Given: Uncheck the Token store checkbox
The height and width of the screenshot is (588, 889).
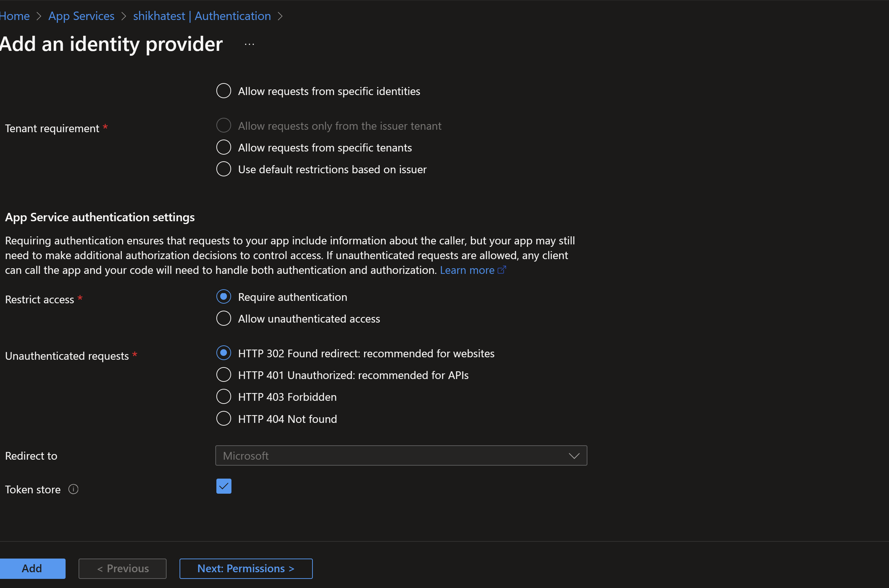Looking at the screenshot, I should 223,486.
